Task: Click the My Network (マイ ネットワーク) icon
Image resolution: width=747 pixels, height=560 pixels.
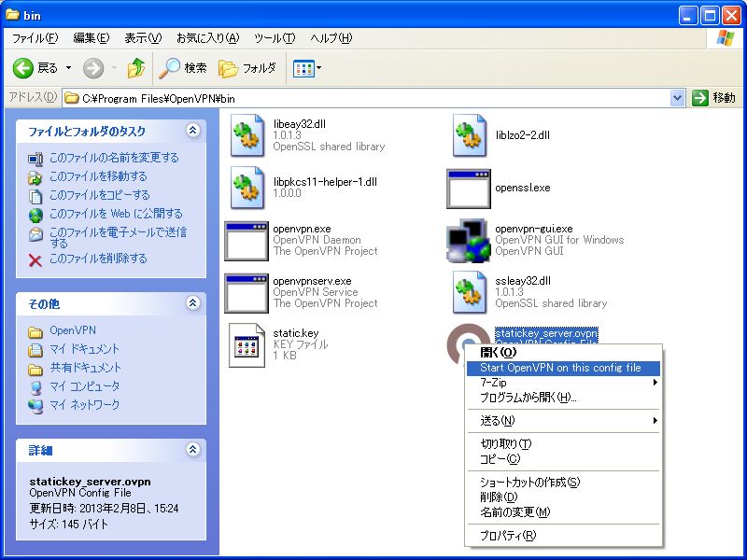Action: (x=35, y=406)
